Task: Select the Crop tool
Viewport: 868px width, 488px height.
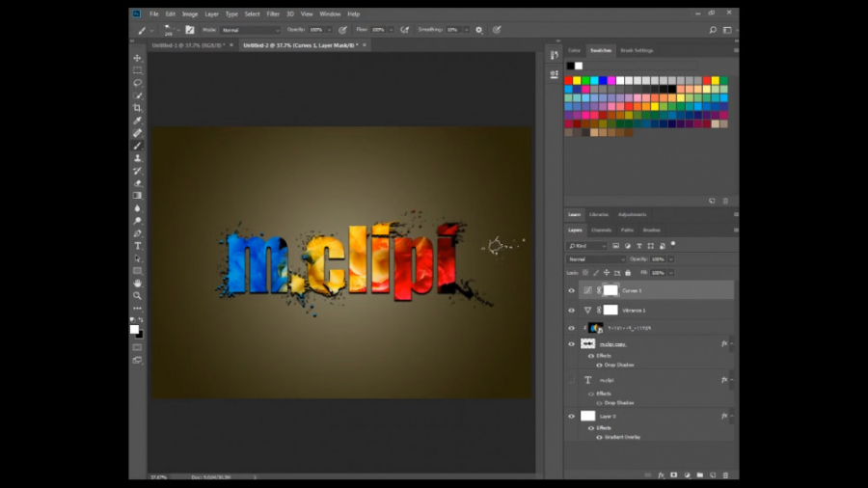Action: point(138,108)
